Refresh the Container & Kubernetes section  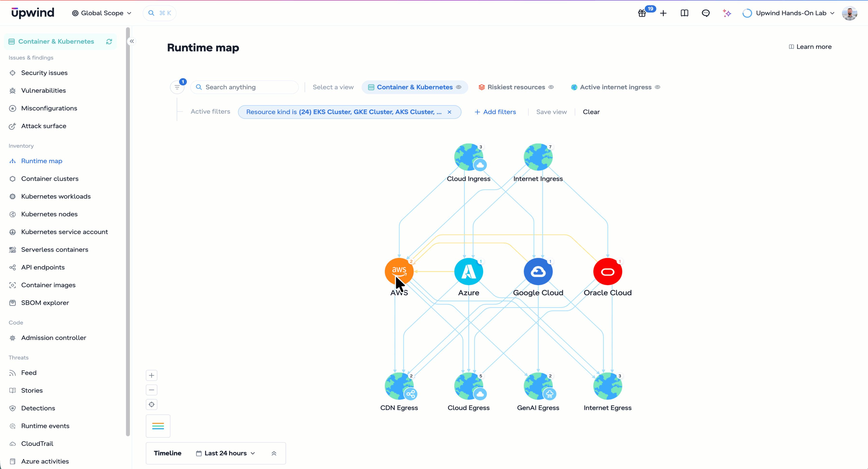pyautogui.click(x=109, y=41)
